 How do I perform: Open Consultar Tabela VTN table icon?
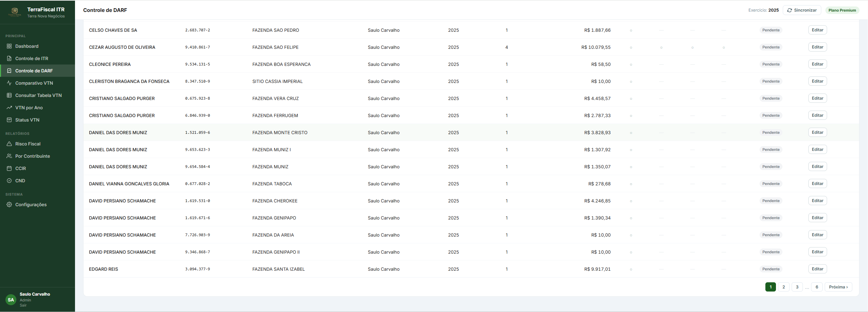point(9,95)
